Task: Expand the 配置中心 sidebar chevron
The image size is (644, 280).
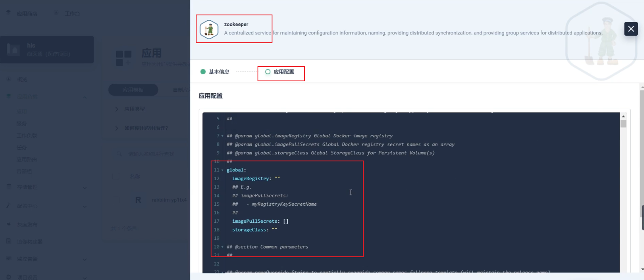Action: coord(85,206)
